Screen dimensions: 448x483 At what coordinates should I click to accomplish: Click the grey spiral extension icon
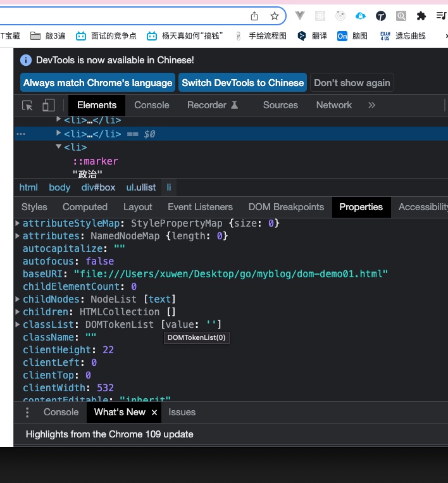coord(340,16)
